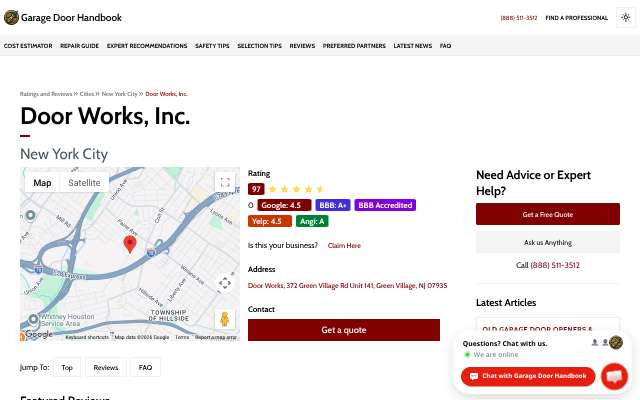This screenshot has height=400, width=640.
Task: Click the star rating row
Action: coord(296,189)
